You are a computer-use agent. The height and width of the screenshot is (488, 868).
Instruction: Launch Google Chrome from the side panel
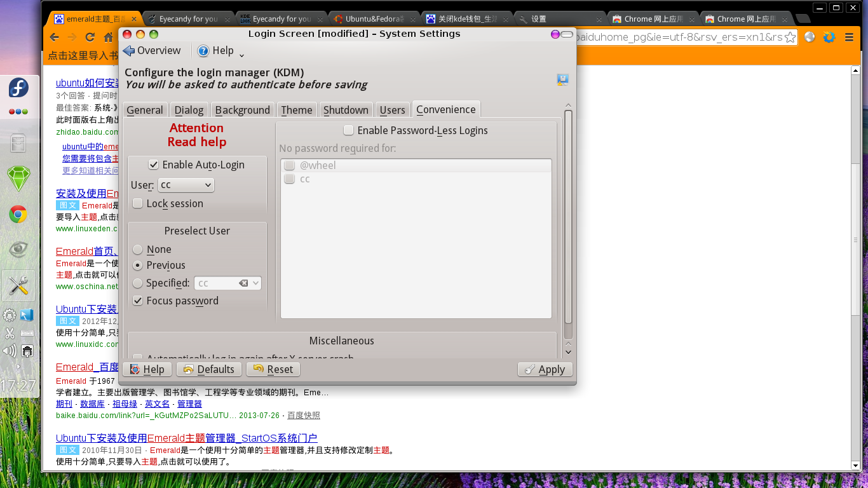18,215
